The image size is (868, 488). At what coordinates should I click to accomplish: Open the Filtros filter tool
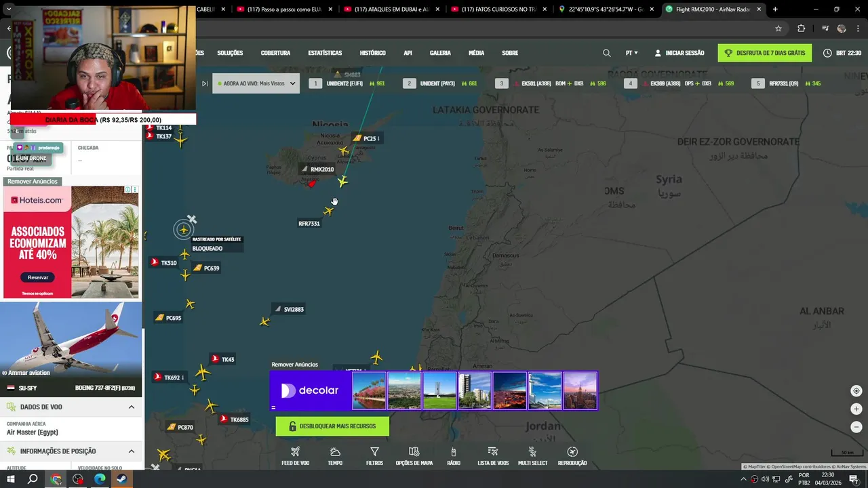pos(374,456)
